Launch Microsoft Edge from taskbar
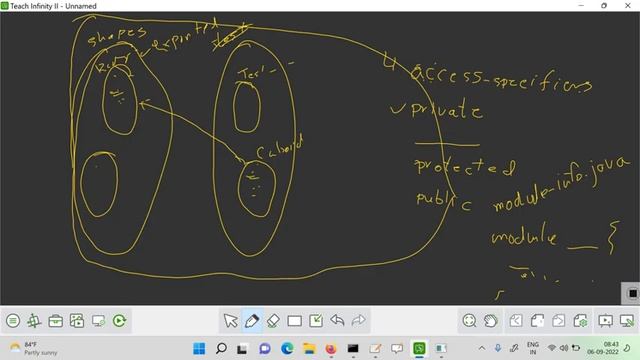Viewport: 640px width, 360px height. click(287, 349)
